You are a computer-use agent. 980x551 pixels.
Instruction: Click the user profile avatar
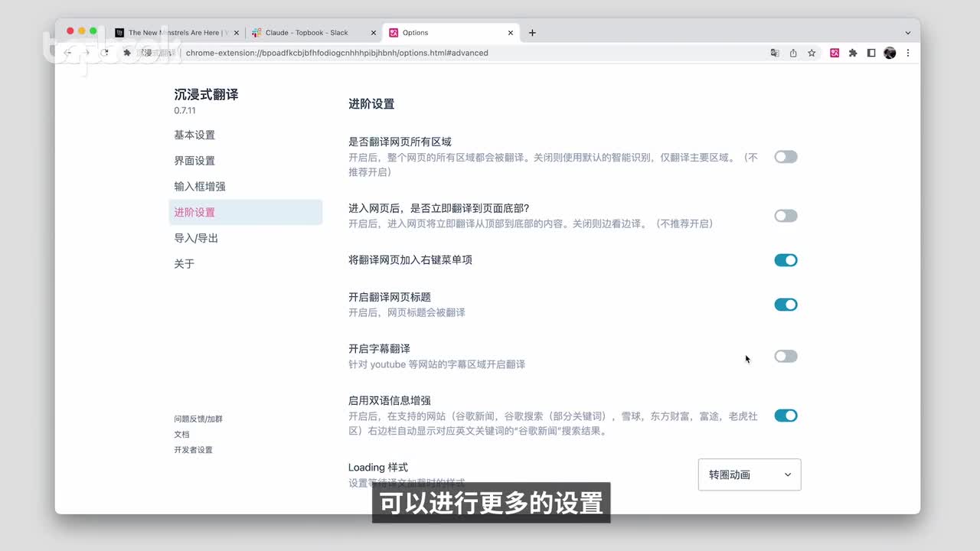coord(890,53)
